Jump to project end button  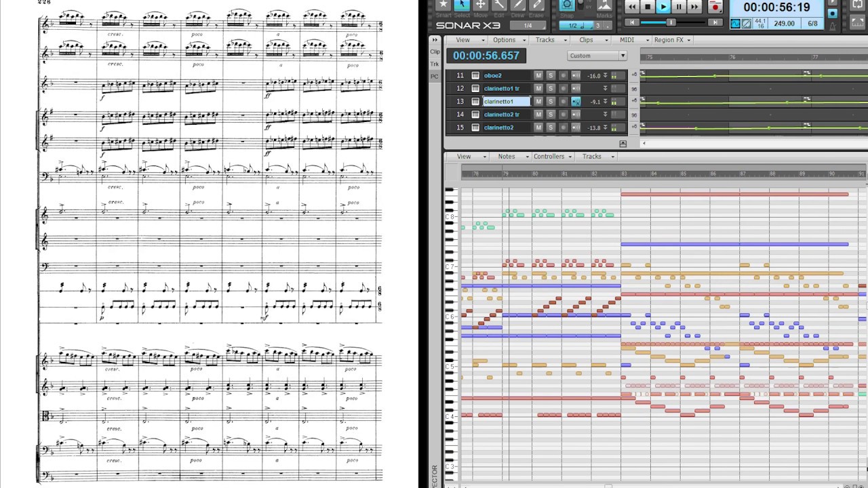[x=715, y=22]
